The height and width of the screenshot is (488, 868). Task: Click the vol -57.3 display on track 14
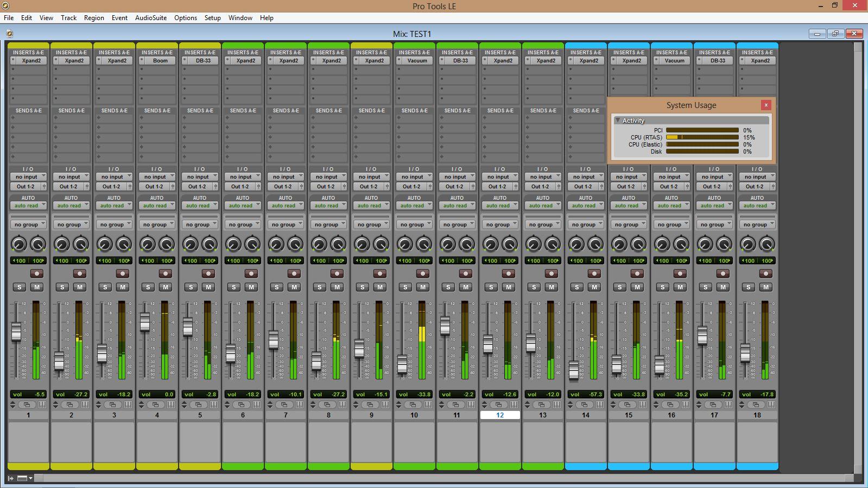coord(586,395)
